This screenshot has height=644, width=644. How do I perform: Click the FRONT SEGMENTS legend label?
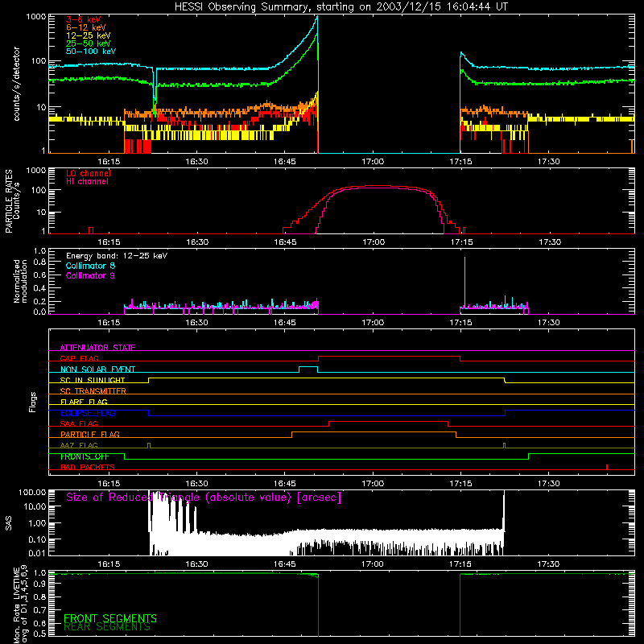[110, 618]
